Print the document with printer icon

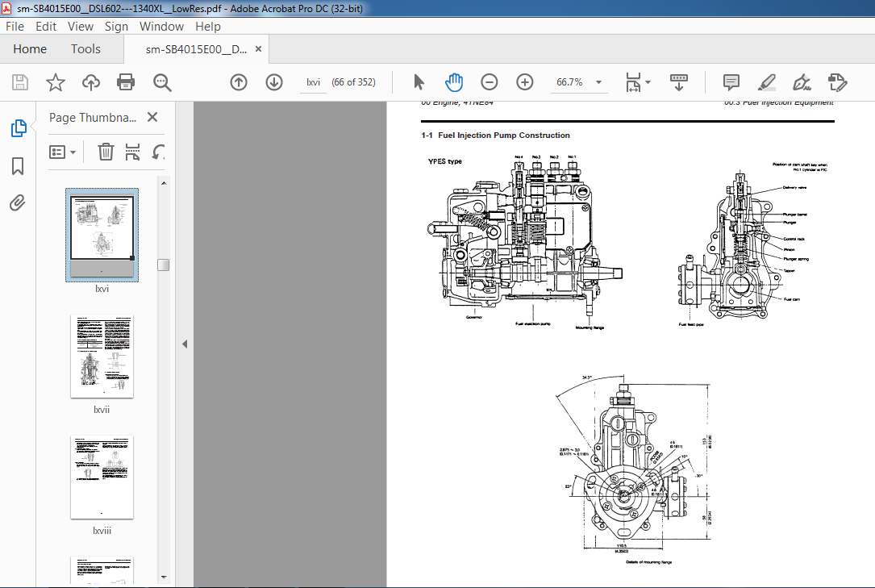coord(126,82)
